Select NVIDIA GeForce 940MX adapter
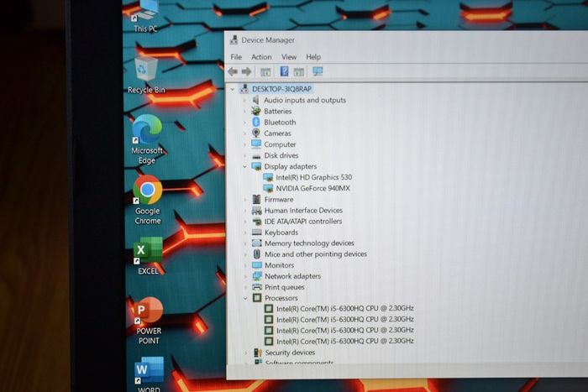 312,188
